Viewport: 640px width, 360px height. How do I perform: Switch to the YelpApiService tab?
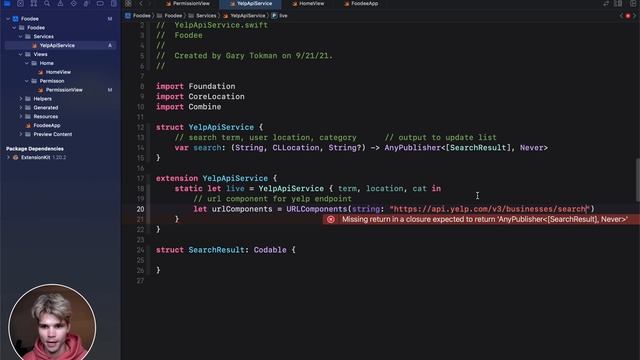pyautogui.click(x=250, y=3)
